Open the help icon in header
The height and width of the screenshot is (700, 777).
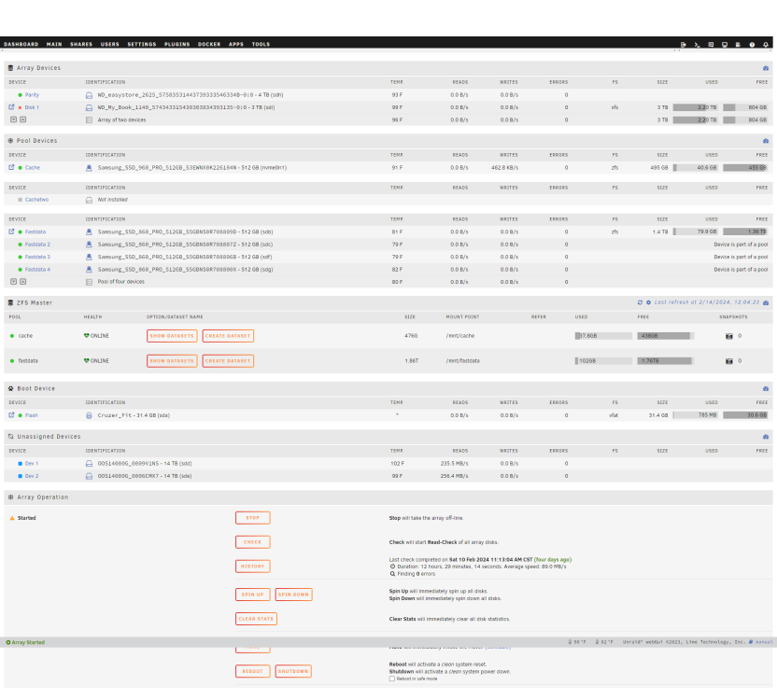(752, 45)
